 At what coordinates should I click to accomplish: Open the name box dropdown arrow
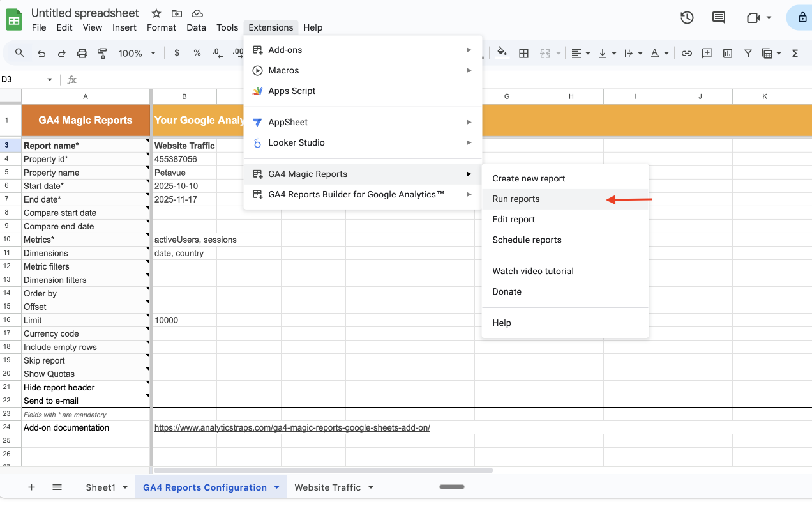50,80
